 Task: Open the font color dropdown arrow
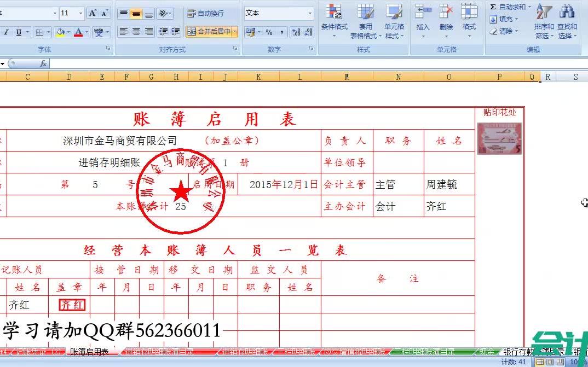[86, 32]
